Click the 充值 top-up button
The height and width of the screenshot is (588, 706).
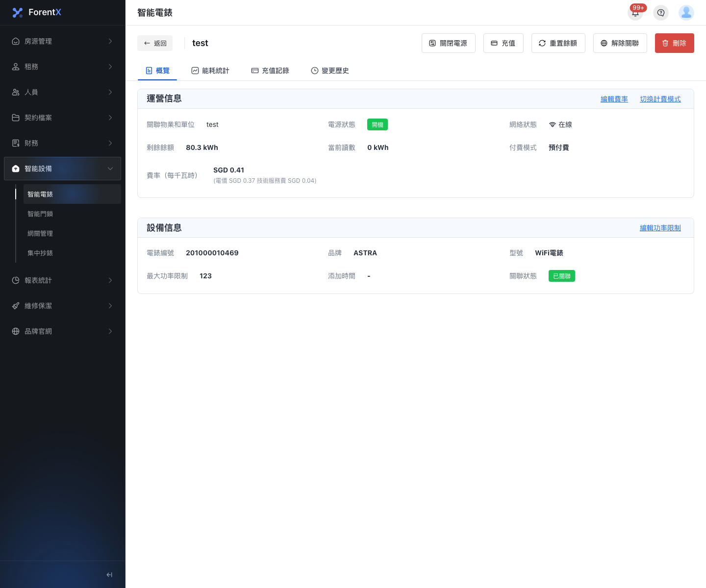(x=504, y=43)
